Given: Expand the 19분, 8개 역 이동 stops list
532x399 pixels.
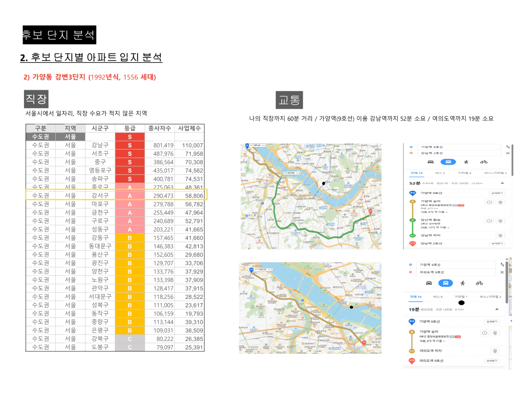Looking at the screenshot, I should 432,341.
